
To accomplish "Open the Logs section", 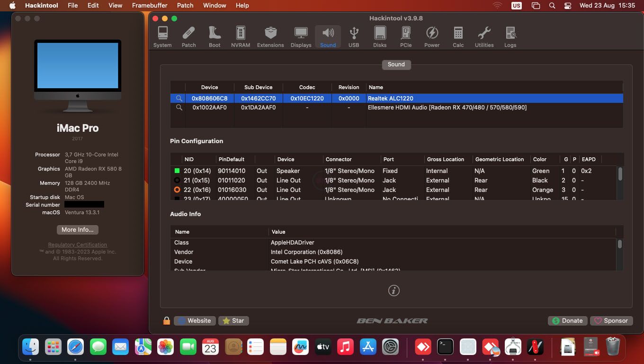I will (x=510, y=37).
